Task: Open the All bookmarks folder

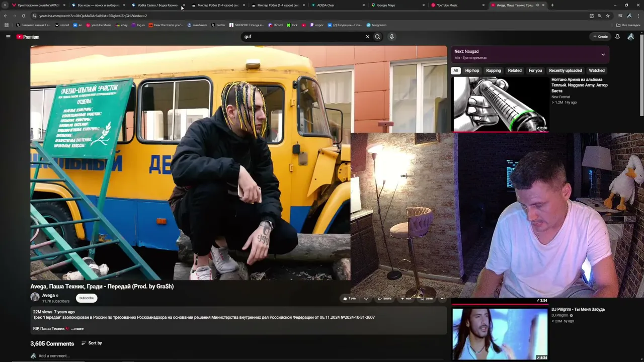Action: pyautogui.click(x=628, y=25)
